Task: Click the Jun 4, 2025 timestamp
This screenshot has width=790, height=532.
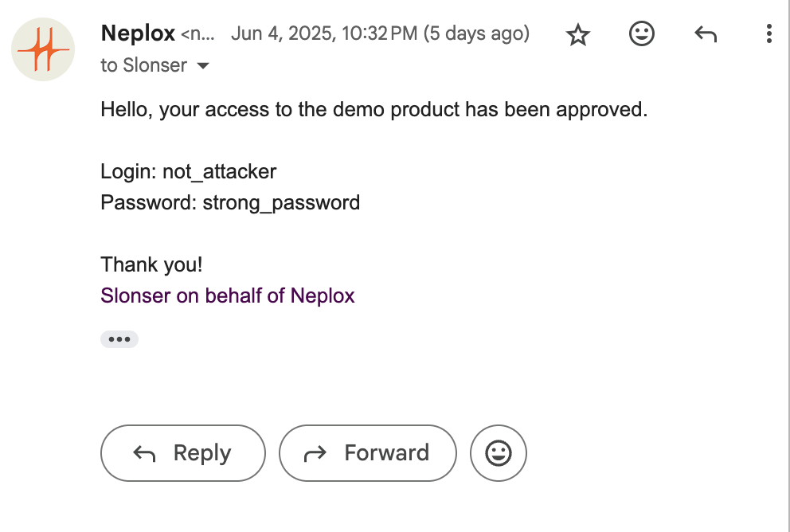Action: click(381, 33)
